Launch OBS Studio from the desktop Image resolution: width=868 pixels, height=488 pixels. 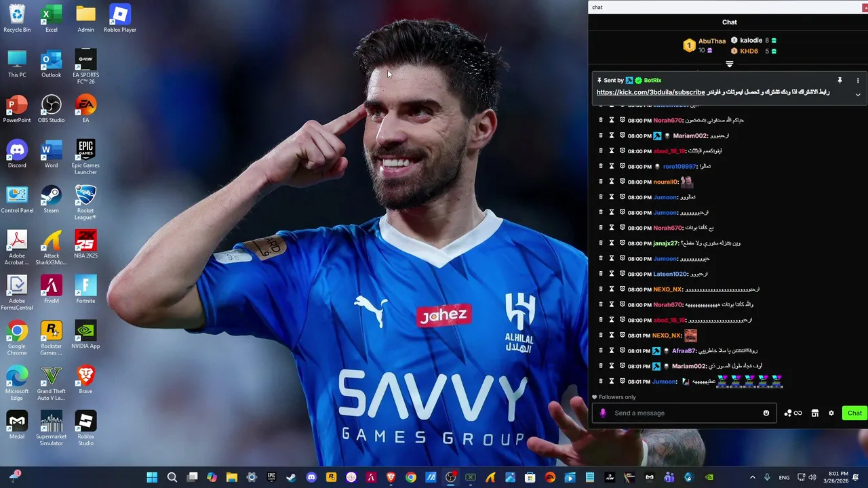coord(52,108)
